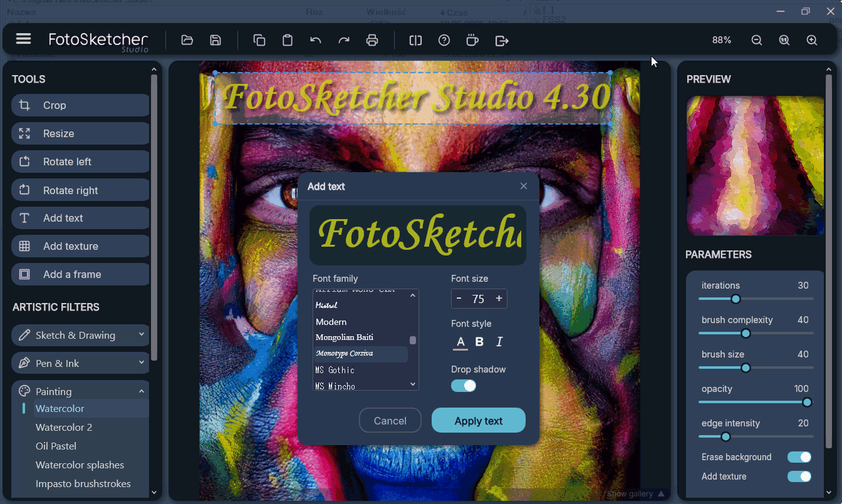This screenshot has width=842, height=504.
Task: Click the preview thumbnail image
Action: (756, 165)
